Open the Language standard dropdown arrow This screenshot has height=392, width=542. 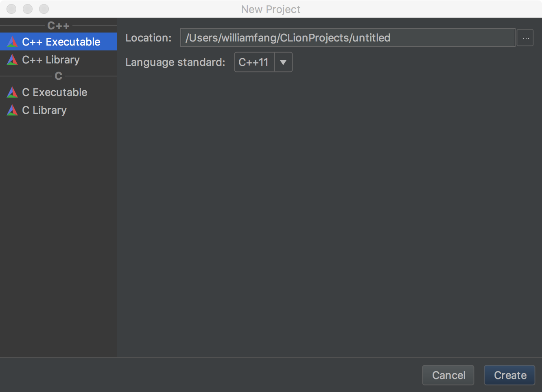click(283, 62)
